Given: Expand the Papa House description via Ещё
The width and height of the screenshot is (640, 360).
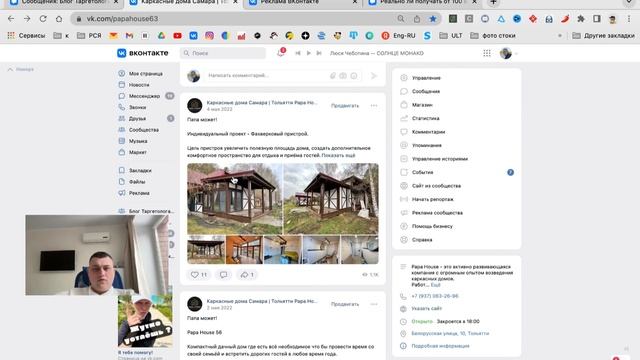Looking at the screenshot, I should [436, 285].
